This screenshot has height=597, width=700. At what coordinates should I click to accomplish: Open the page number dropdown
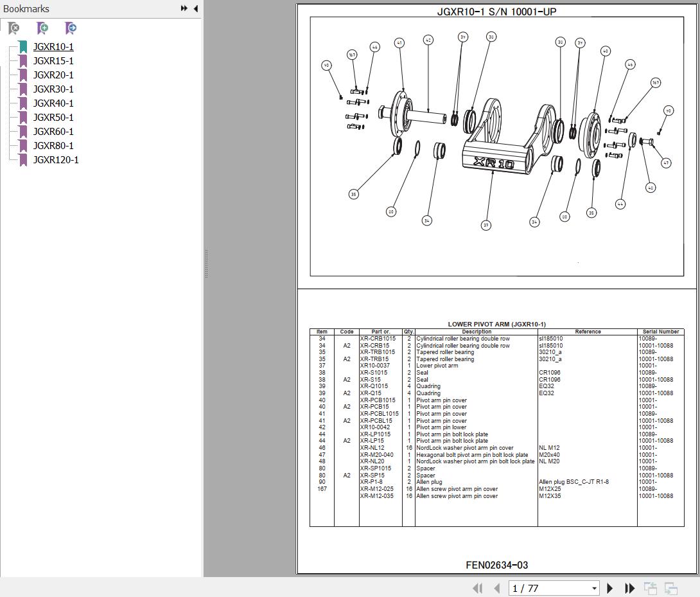(594, 588)
